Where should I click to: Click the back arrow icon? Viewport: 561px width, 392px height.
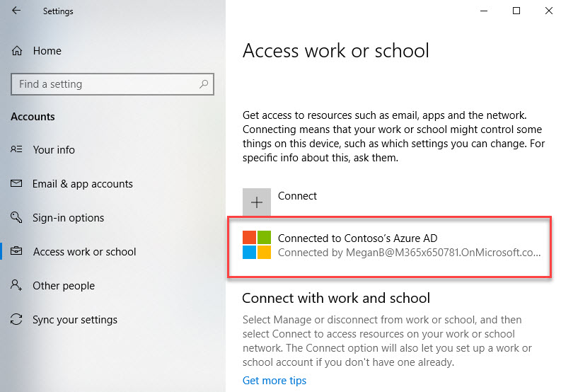pos(16,11)
